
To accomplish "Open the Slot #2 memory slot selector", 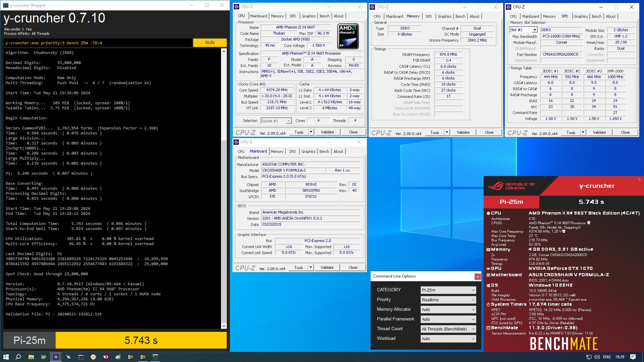I will pyautogui.click(x=524, y=30).
